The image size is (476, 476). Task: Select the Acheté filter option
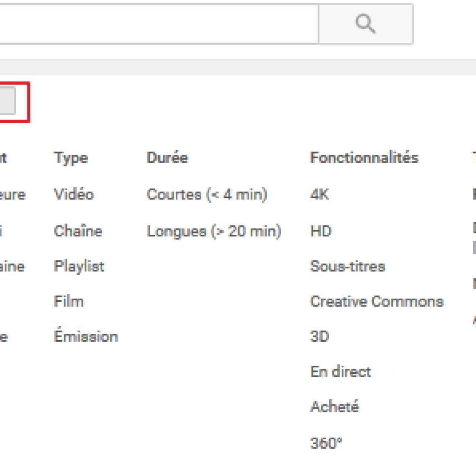(335, 407)
